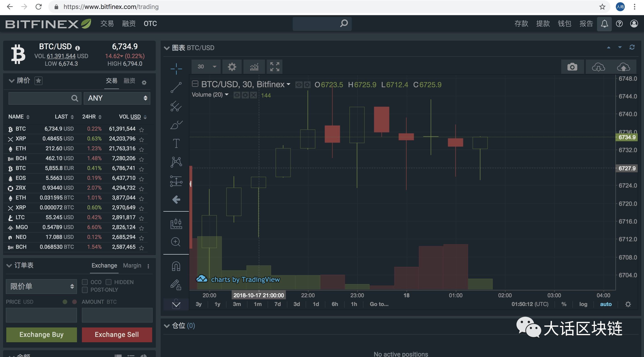Select the Text annotation tool
Image resolution: width=644 pixels, height=357 pixels.
(x=176, y=143)
